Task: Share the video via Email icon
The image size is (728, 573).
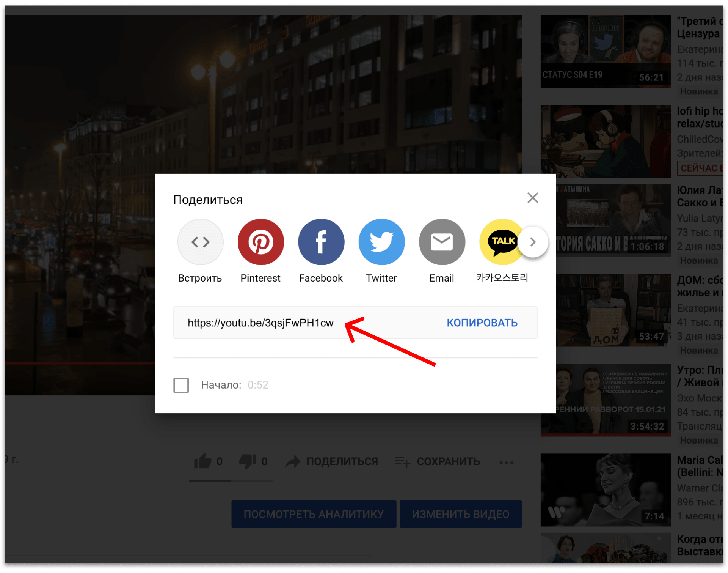Action: point(442,242)
